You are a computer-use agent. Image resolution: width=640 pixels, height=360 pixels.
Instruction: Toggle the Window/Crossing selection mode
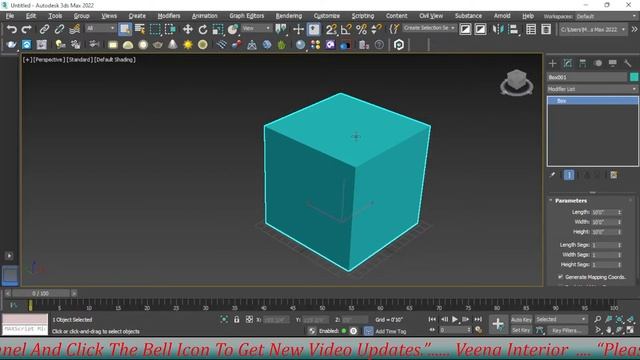click(170, 29)
